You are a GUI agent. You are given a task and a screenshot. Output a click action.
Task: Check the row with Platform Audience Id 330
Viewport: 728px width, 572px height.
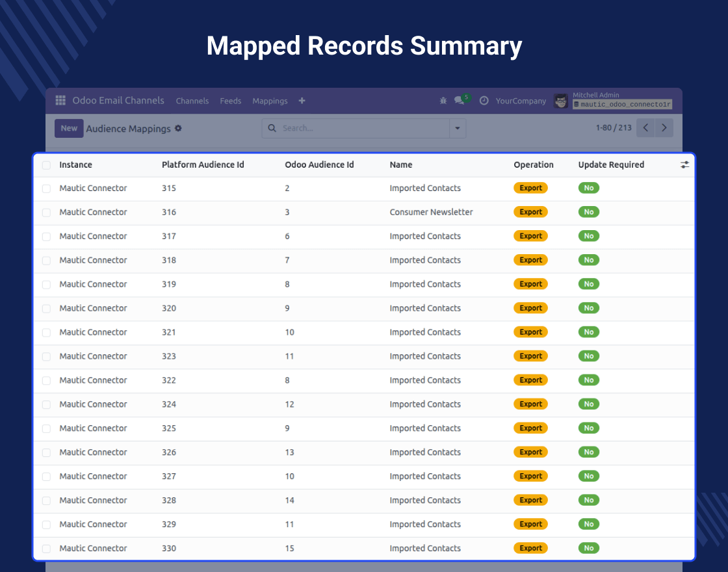pyautogui.click(x=46, y=549)
